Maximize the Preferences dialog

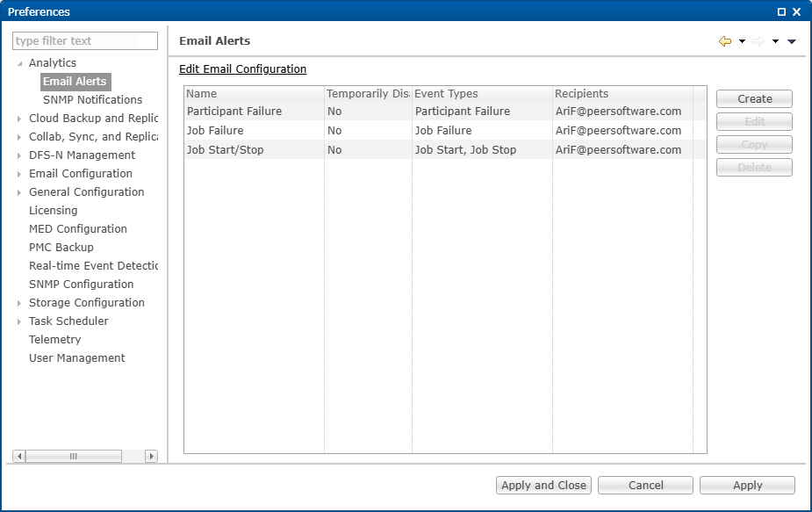click(x=781, y=11)
